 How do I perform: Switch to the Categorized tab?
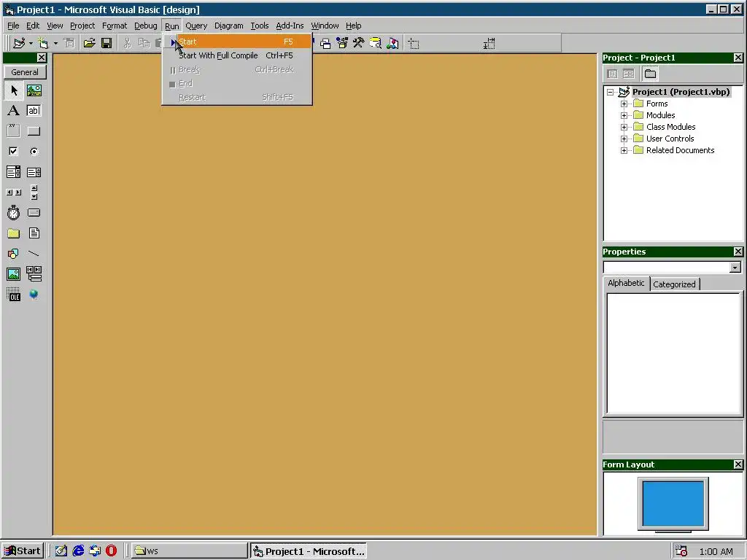(x=674, y=284)
